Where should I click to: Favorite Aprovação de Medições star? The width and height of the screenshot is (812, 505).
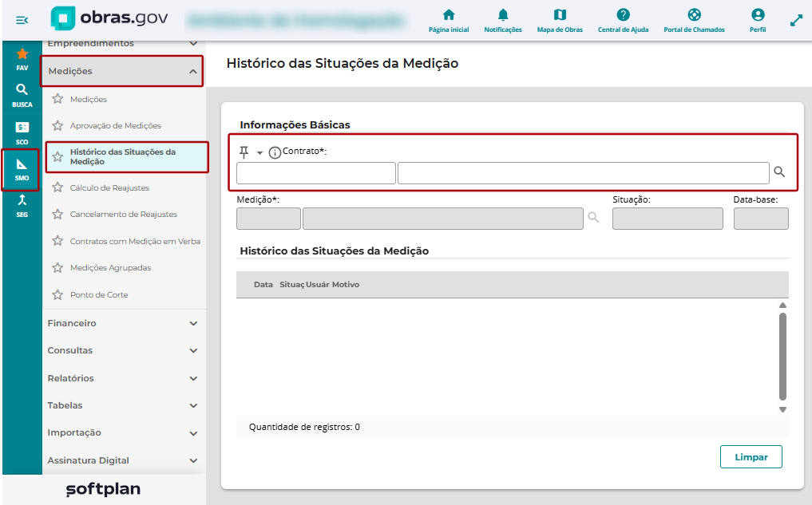[57, 125]
